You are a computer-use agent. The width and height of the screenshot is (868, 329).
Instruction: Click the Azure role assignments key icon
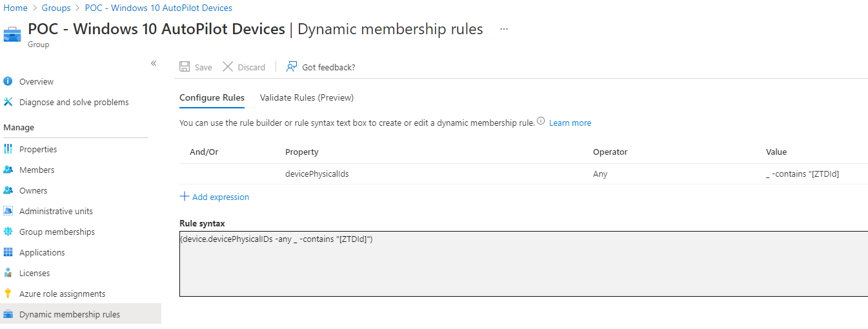click(8, 294)
